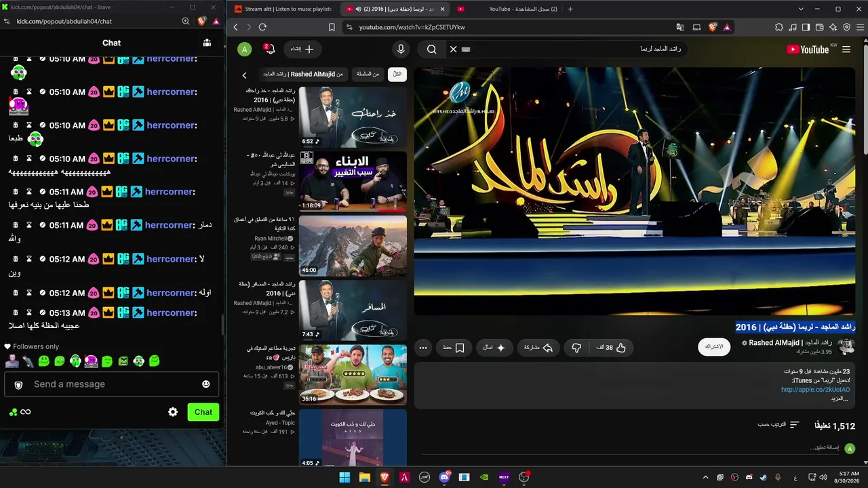Save the video with bookmark button
This screenshot has height=488, width=868.
(x=454, y=348)
